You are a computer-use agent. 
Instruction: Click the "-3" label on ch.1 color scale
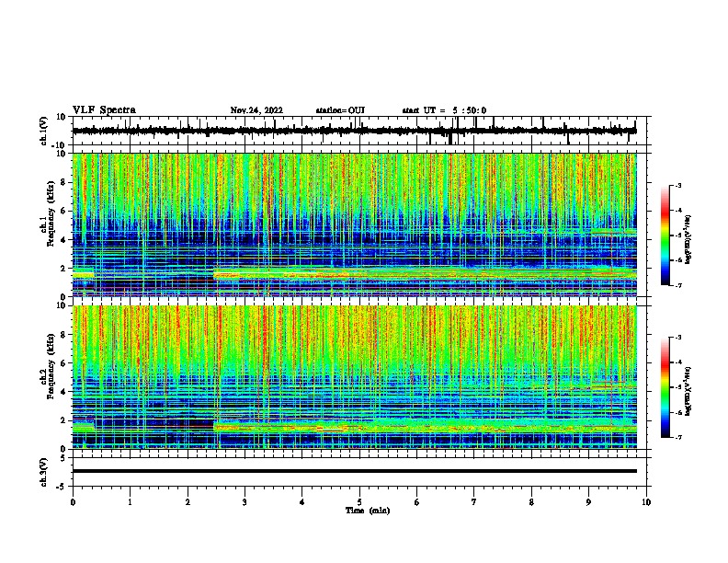[677, 185]
